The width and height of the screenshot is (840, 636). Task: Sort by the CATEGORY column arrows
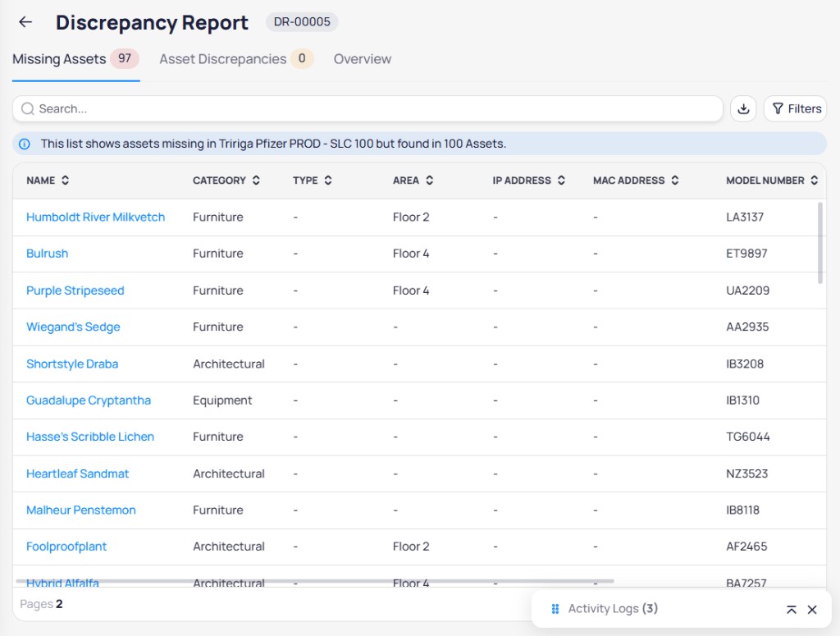coord(256,180)
